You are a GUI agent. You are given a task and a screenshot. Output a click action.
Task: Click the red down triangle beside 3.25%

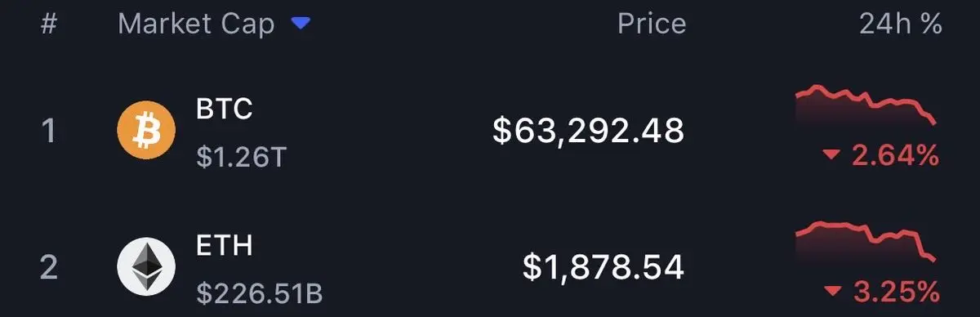tap(833, 290)
